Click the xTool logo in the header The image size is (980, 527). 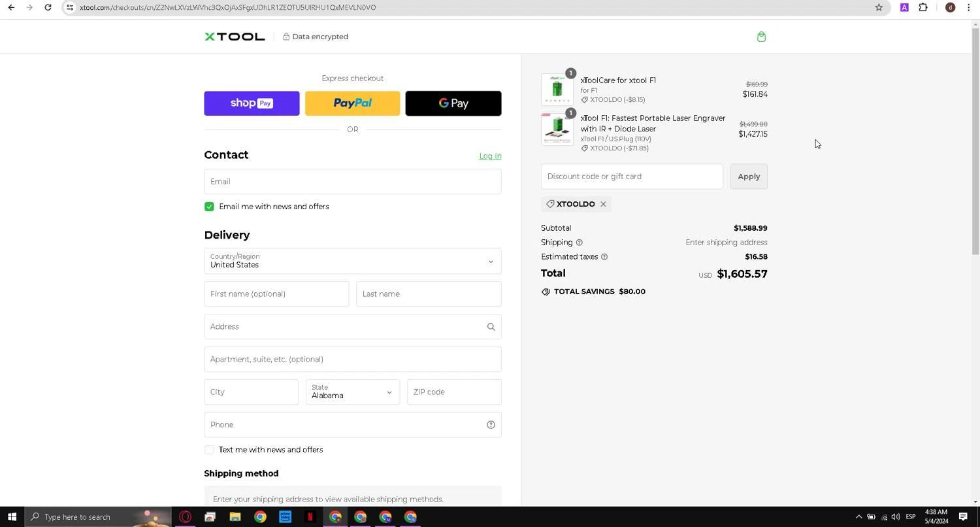[235, 37]
